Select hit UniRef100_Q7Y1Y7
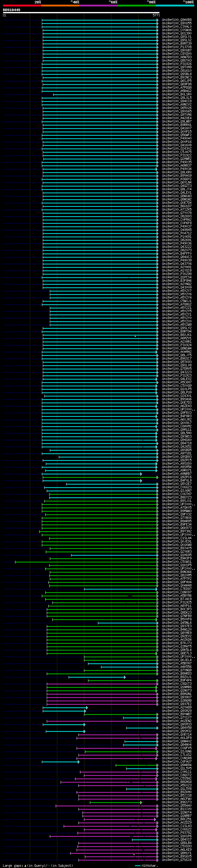Screen dimensions: 197x868 (x=177, y=717)
